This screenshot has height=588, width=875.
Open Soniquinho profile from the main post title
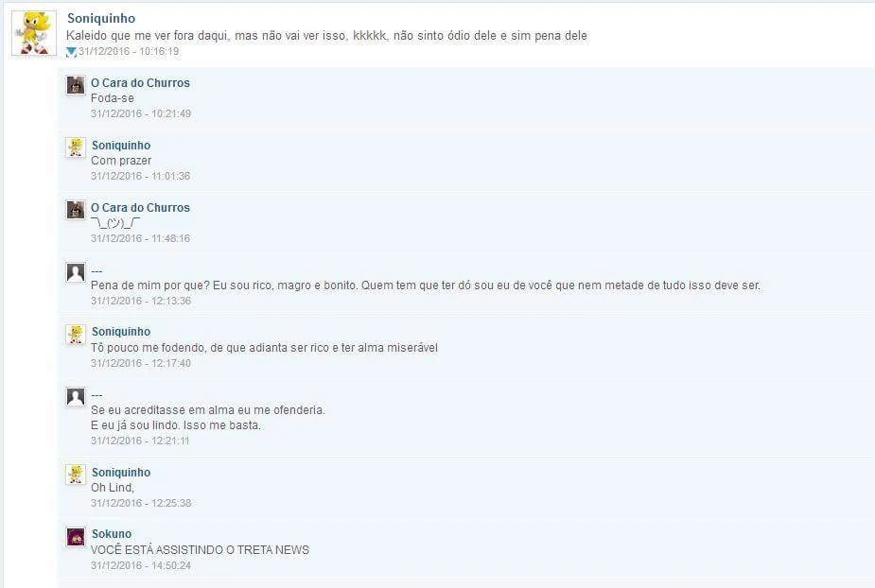coord(101,18)
